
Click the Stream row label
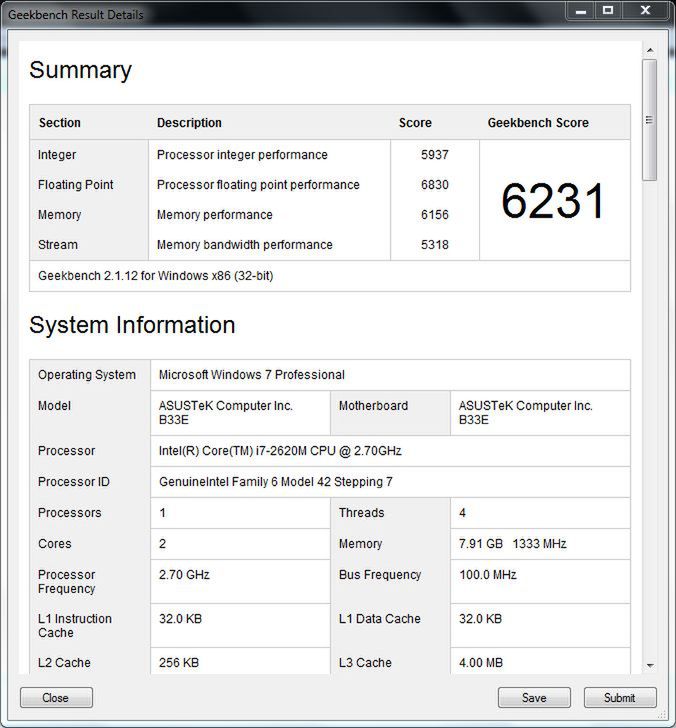(58, 245)
